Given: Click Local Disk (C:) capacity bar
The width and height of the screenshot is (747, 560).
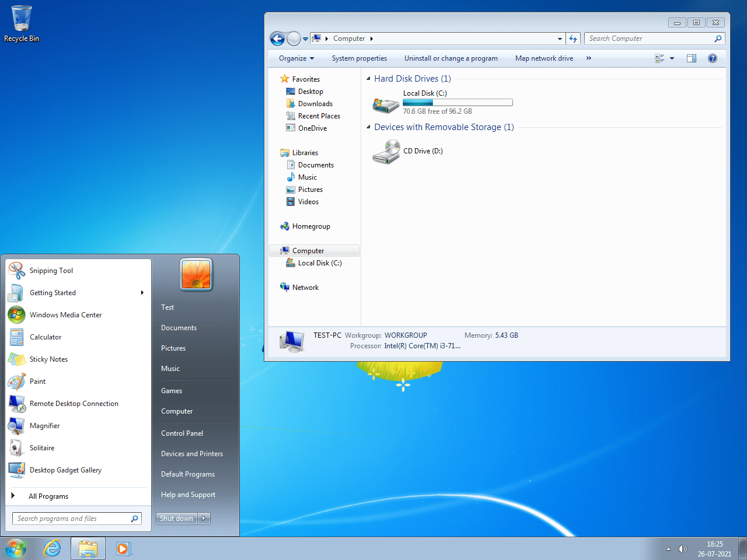Looking at the screenshot, I should point(458,103).
